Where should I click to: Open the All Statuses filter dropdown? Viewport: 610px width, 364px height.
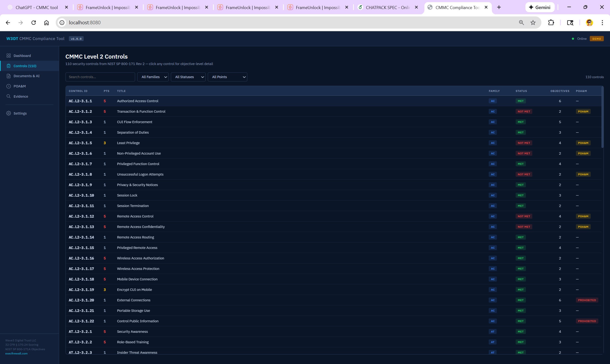pyautogui.click(x=188, y=77)
